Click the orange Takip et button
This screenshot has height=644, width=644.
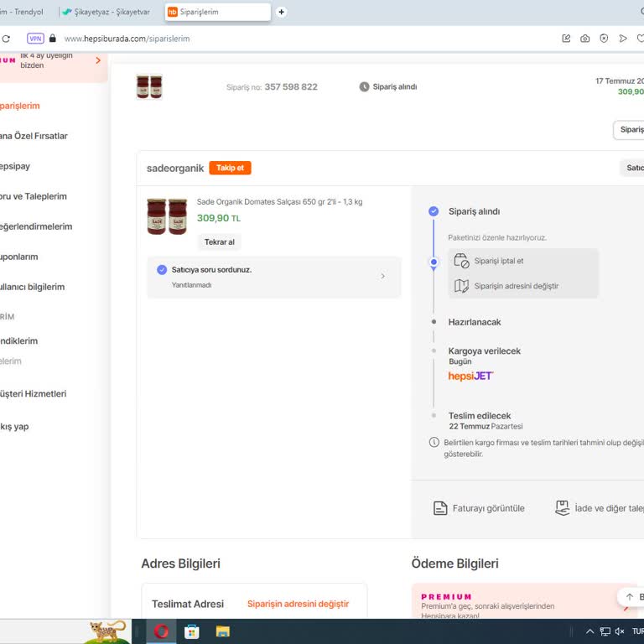point(230,168)
